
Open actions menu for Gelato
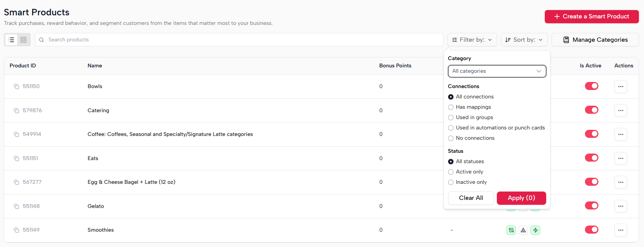click(x=621, y=206)
